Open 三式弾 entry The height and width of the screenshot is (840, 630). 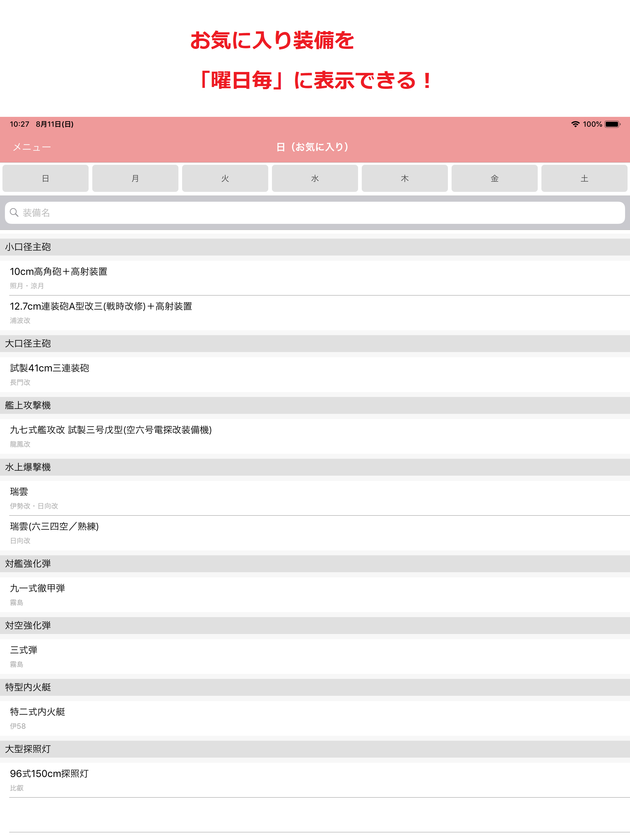coord(315,656)
